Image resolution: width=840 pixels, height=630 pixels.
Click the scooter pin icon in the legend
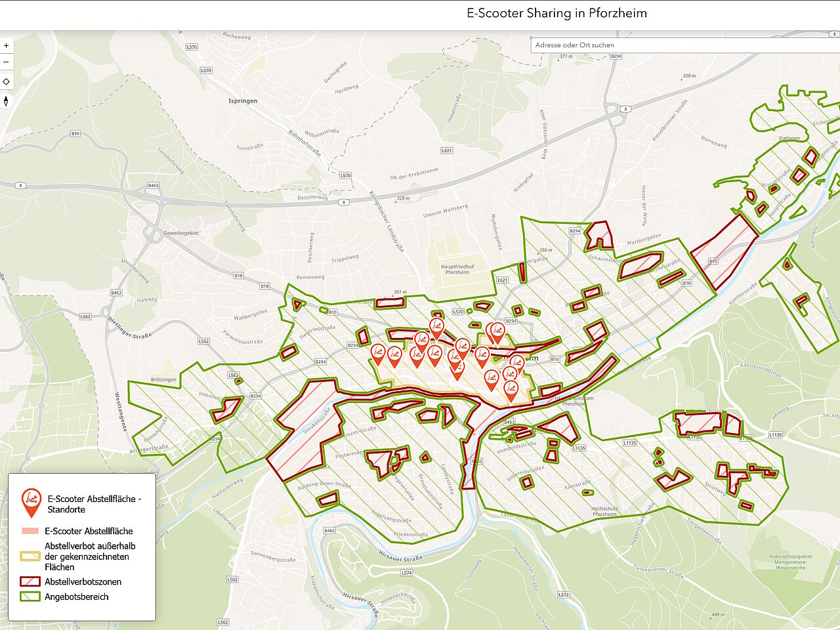(31, 503)
